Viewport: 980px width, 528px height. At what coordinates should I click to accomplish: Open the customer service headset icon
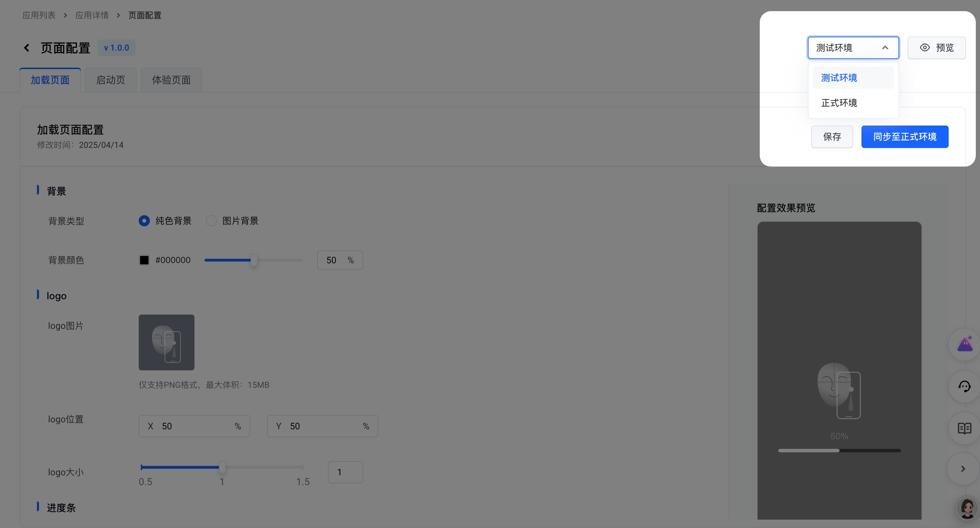coord(964,386)
